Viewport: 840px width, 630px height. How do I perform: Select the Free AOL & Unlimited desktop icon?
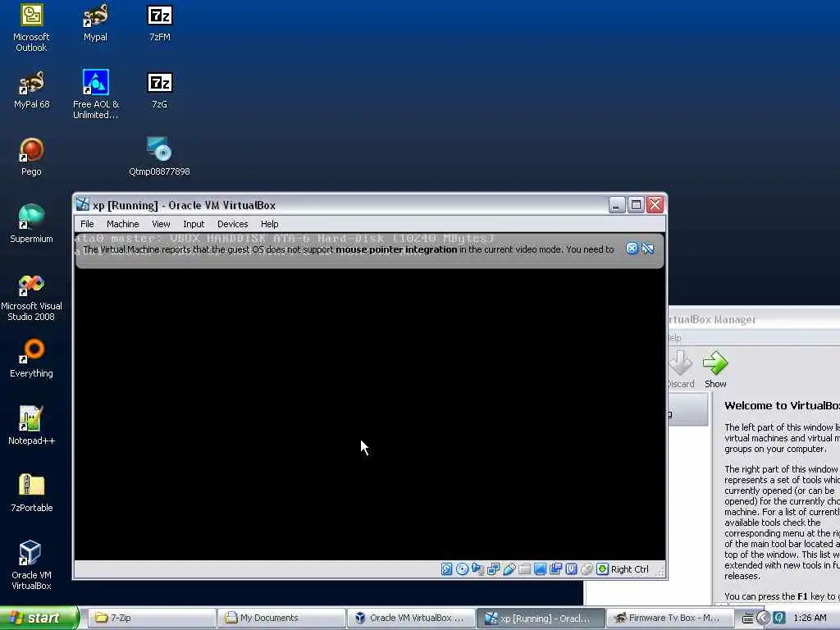[96, 95]
